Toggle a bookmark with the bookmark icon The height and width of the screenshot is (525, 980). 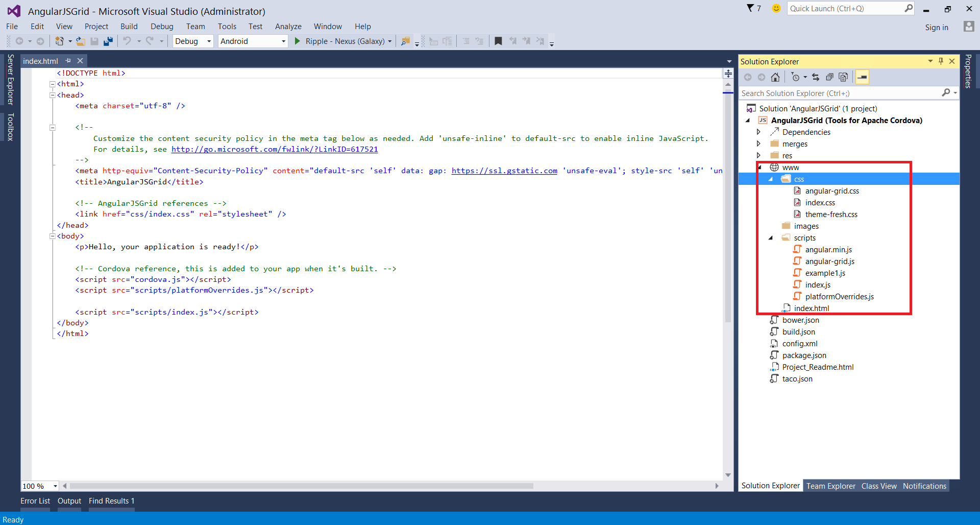[x=498, y=41]
